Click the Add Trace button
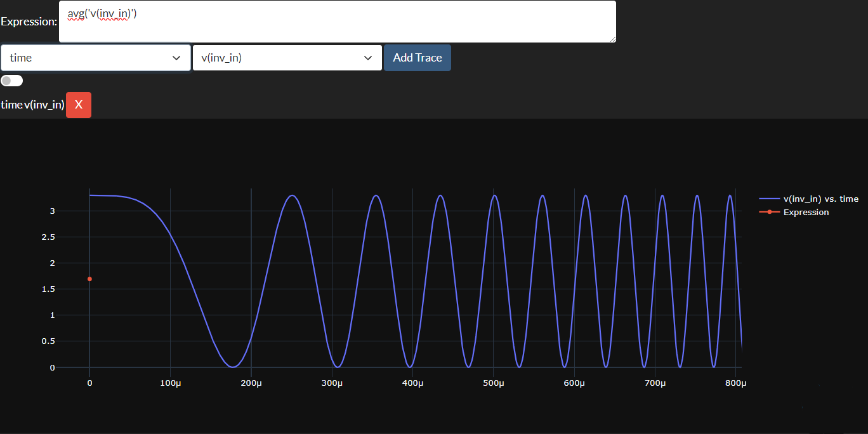This screenshot has height=434, width=868. pyautogui.click(x=417, y=57)
